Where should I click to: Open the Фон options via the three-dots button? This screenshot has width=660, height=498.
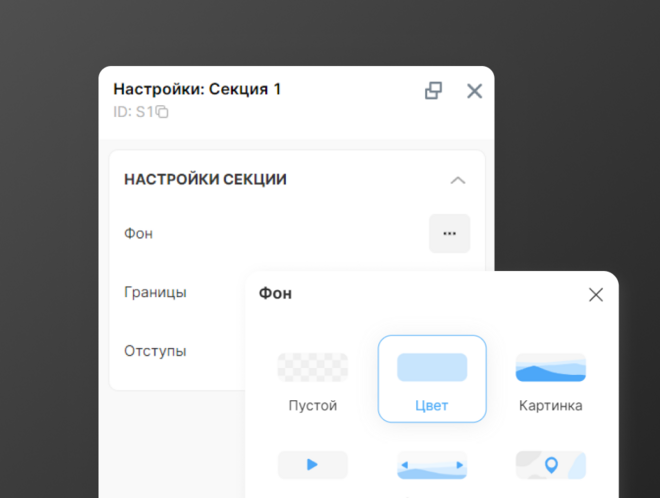pos(450,234)
